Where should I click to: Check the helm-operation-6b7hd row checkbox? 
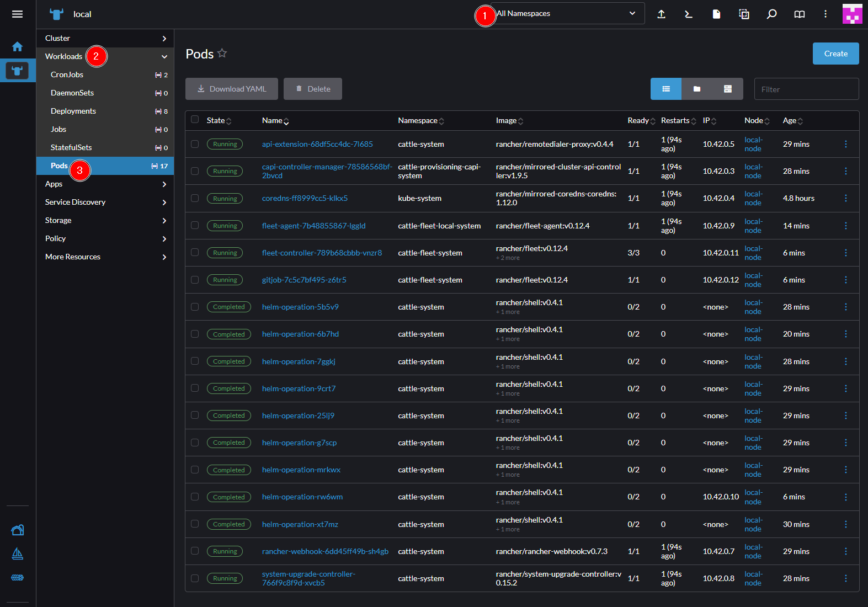[195, 334]
